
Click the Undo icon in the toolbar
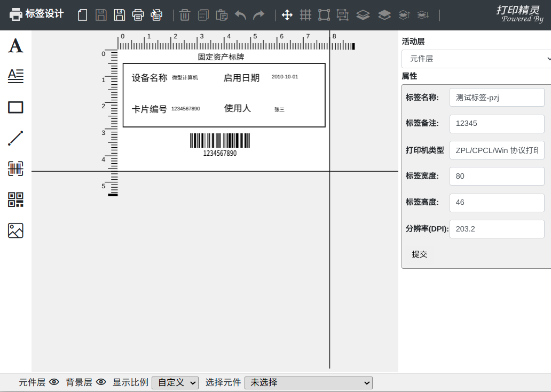[240, 15]
